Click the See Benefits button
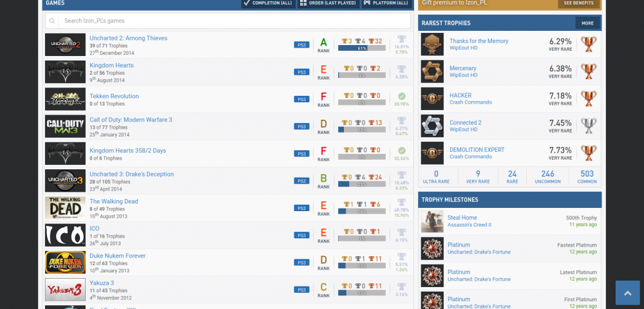This screenshot has width=644, height=309. pos(578,3)
